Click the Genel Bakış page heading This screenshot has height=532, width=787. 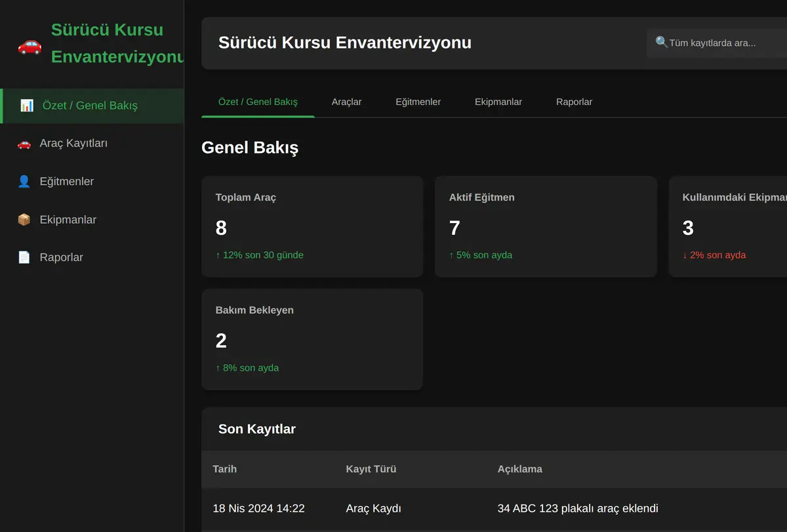pos(250,148)
